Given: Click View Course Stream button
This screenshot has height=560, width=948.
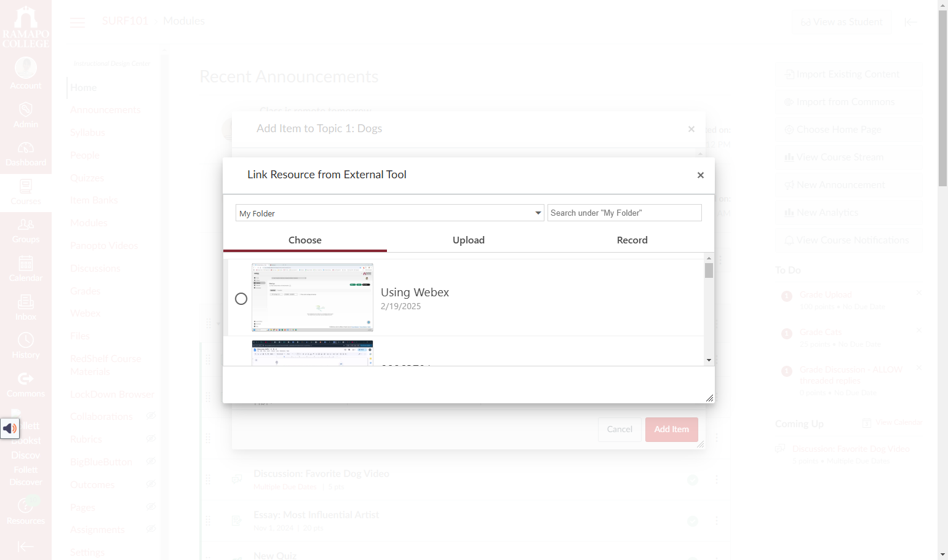Looking at the screenshot, I should pyautogui.click(x=848, y=157).
